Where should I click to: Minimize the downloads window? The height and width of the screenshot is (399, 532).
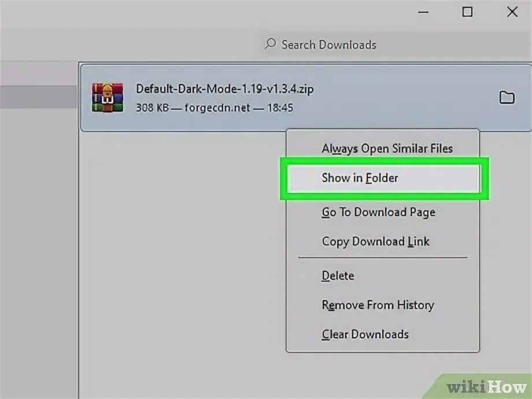(423, 12)
